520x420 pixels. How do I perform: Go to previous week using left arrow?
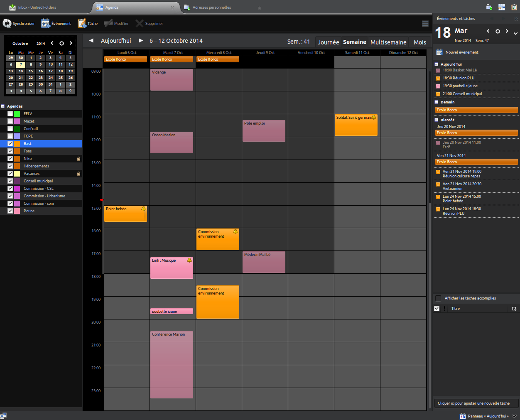(91, 41)
